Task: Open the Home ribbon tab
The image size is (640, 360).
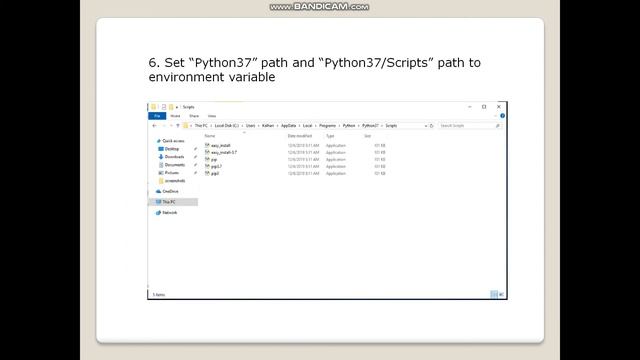Action: click(x=175, y=116)
